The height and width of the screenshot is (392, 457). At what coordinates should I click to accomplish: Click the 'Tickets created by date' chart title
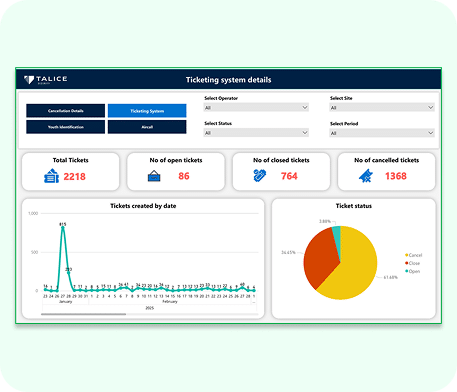(143, 206)
